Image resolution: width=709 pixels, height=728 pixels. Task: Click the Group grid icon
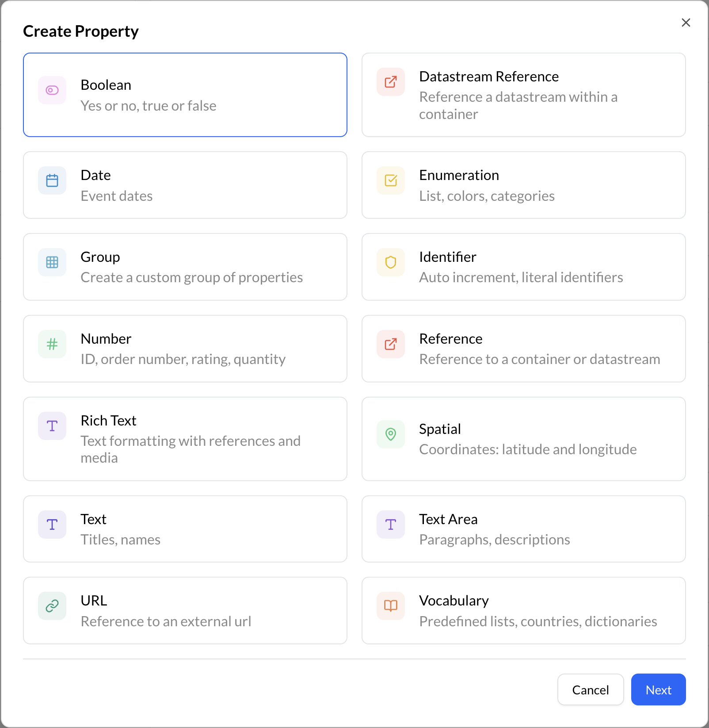(x=52, y=262)
